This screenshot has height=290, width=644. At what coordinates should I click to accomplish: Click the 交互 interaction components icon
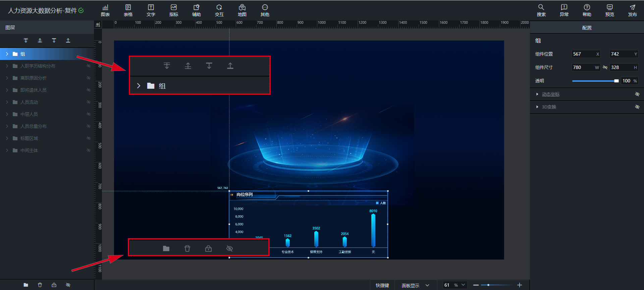pos(219,10)
